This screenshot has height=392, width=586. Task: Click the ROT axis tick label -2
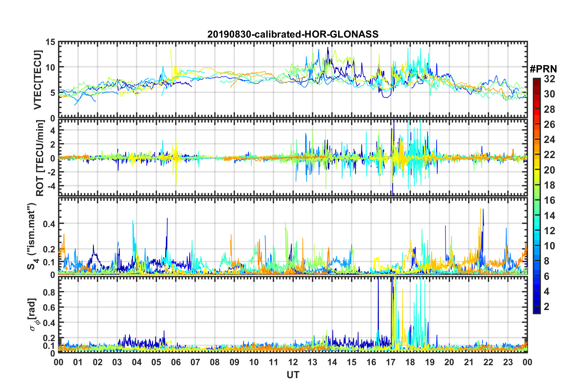click(51, 172)
